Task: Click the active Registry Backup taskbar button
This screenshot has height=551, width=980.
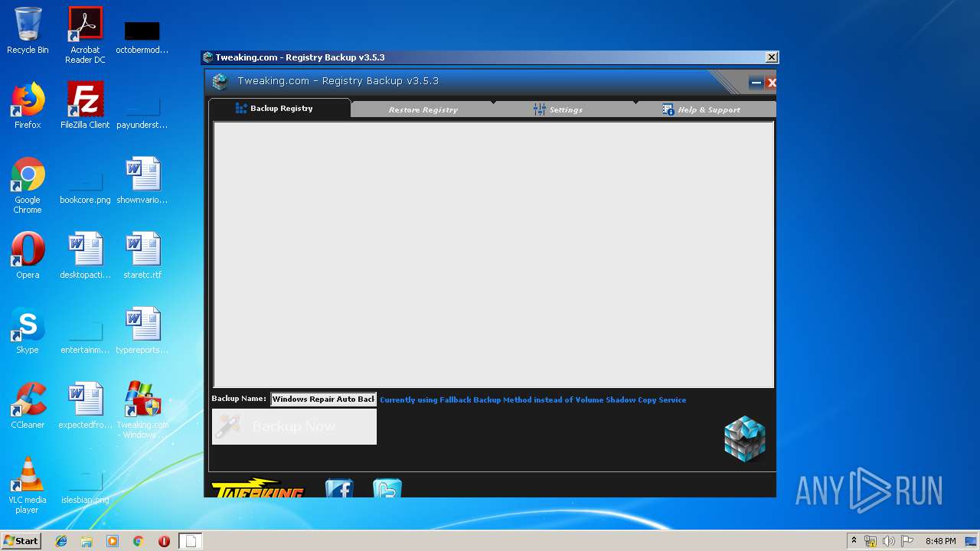Action: pos(191,541)
